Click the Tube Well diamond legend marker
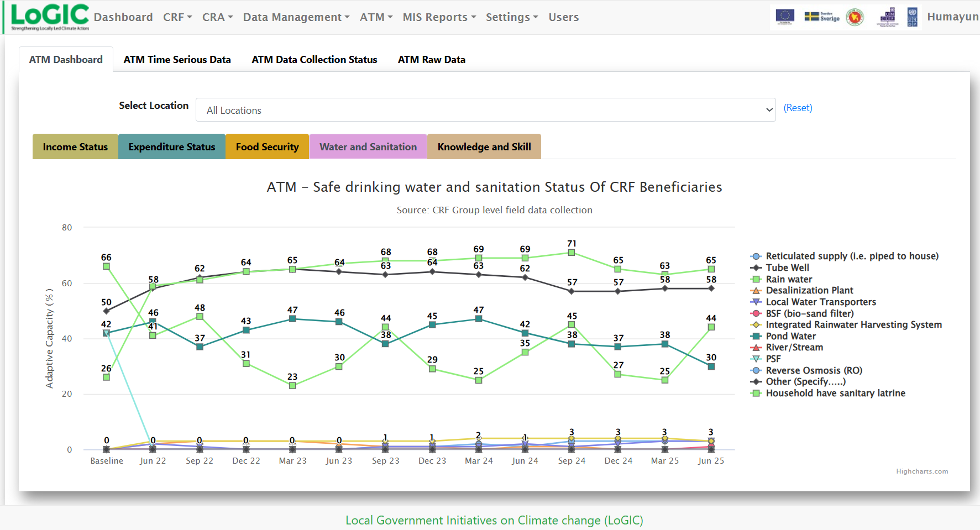The height and width of the screenshot is (530, 980). (x=756, y=268)
